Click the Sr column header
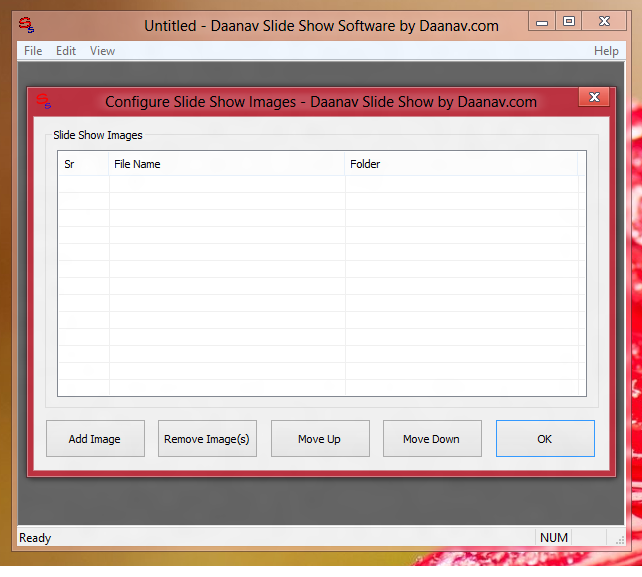This screenshot has width=642, height=577. pos(84,164)
